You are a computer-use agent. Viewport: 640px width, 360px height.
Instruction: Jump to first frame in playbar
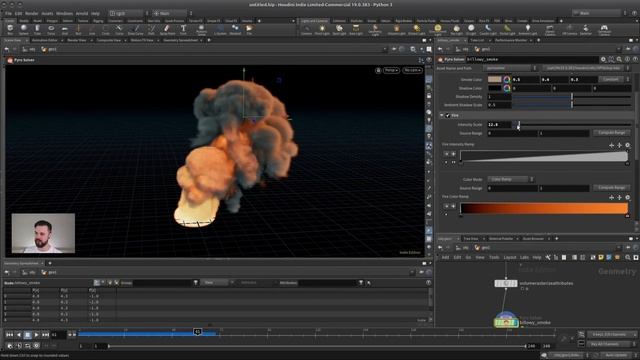click(x=9, y=335)
